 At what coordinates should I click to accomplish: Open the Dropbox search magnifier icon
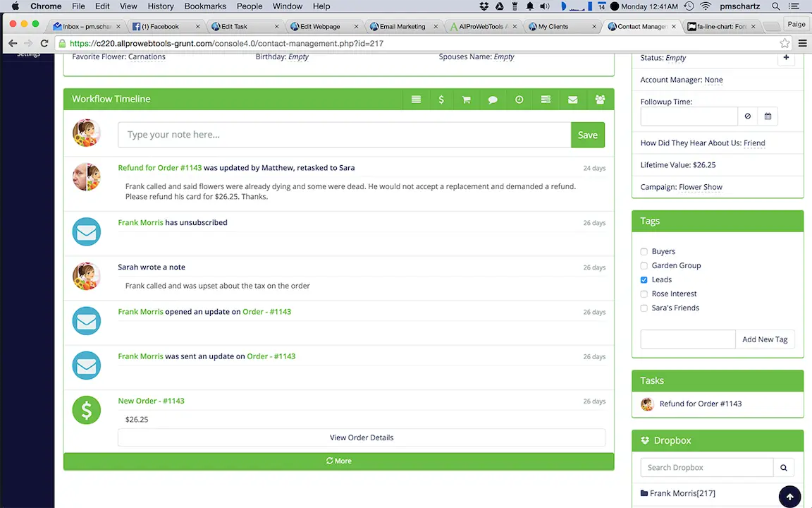click(x=783, y=467)
